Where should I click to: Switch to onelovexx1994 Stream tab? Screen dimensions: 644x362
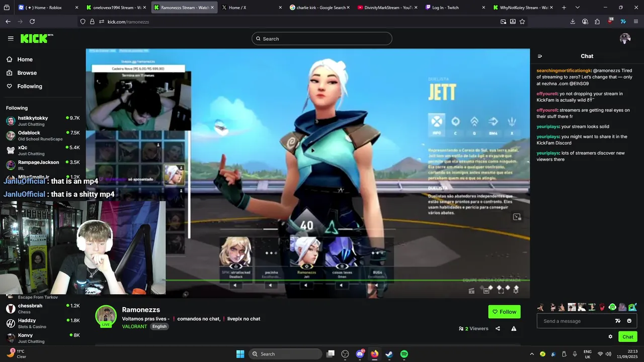pos(116,8)
